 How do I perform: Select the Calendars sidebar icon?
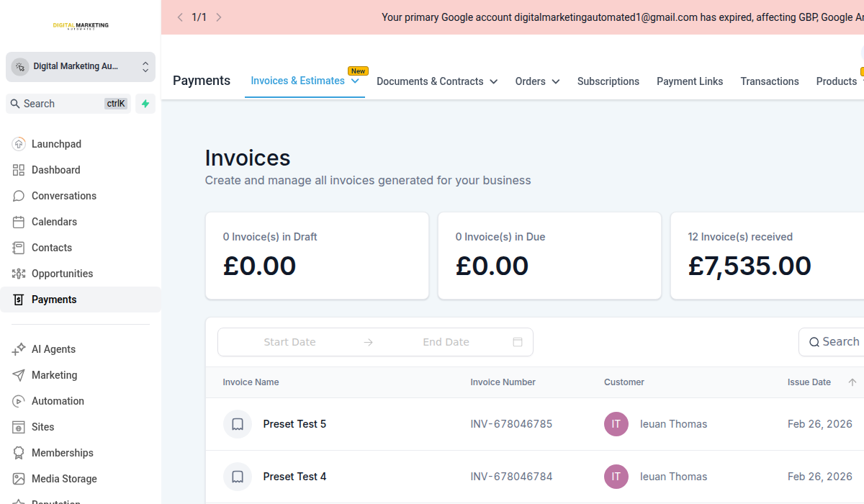[x=18, y=221]
